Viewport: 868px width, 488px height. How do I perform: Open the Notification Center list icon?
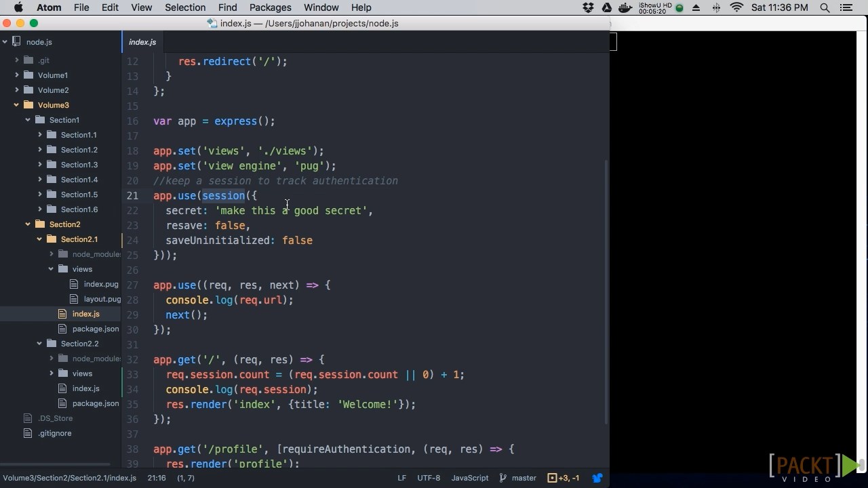(846, 7)
